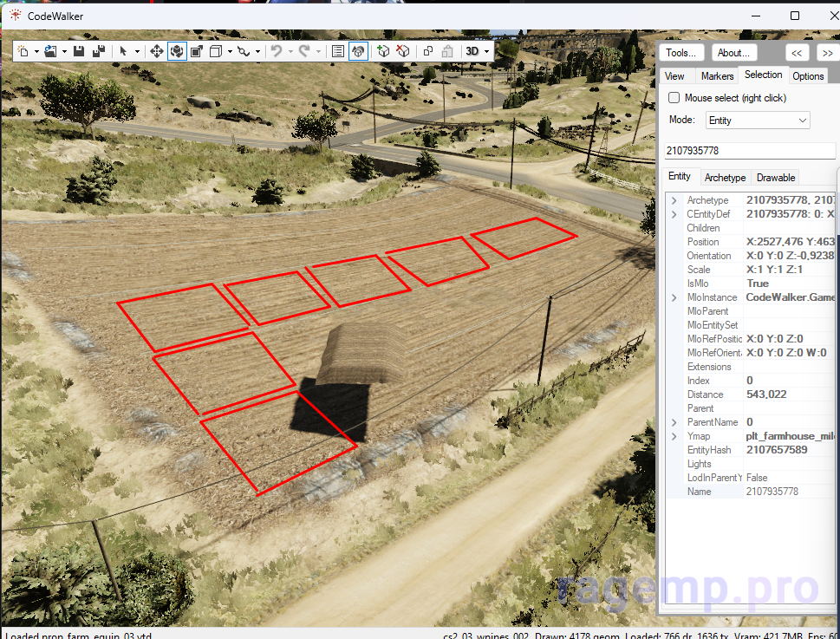This screenshot has height=639, width=840.
Task: Expand the MloInstance property row
Action: [x=674, y=297]
